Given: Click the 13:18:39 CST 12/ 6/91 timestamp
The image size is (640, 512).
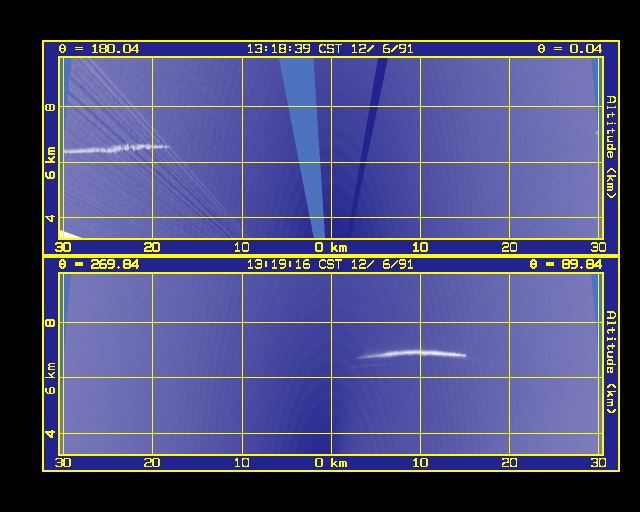Looking at the screenshot, I should (x=330, y=49).
